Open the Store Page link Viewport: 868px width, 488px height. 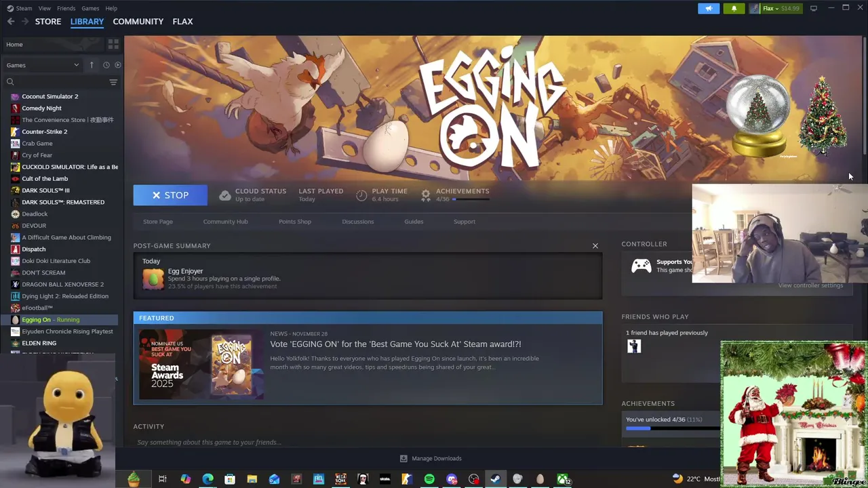tap(158, 222)
